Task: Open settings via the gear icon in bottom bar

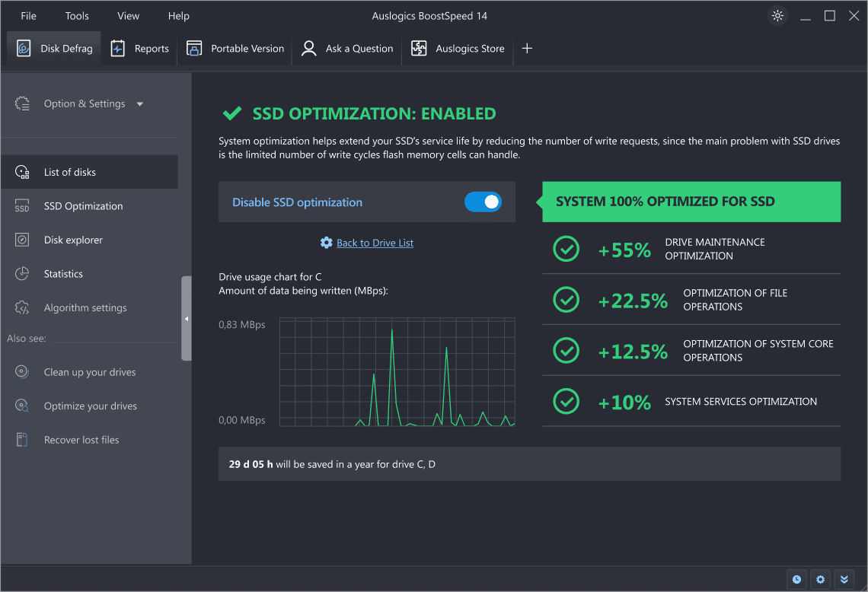Action: point(819,579)
